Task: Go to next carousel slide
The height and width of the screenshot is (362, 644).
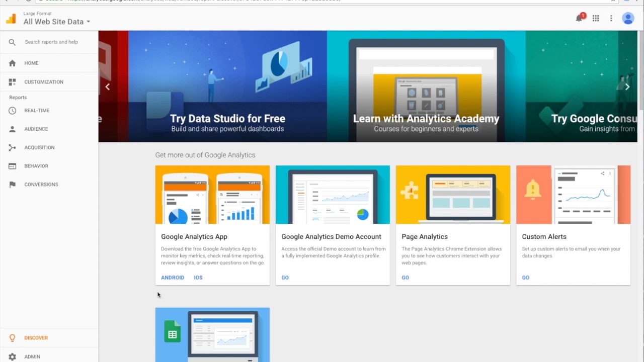Action: pyautogui.click(x=627, y=87)
